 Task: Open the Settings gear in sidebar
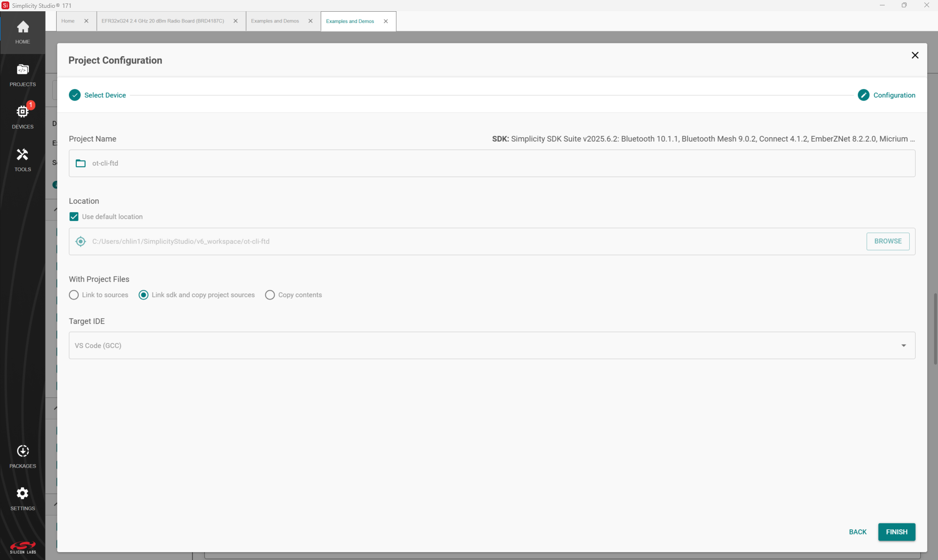22,499
